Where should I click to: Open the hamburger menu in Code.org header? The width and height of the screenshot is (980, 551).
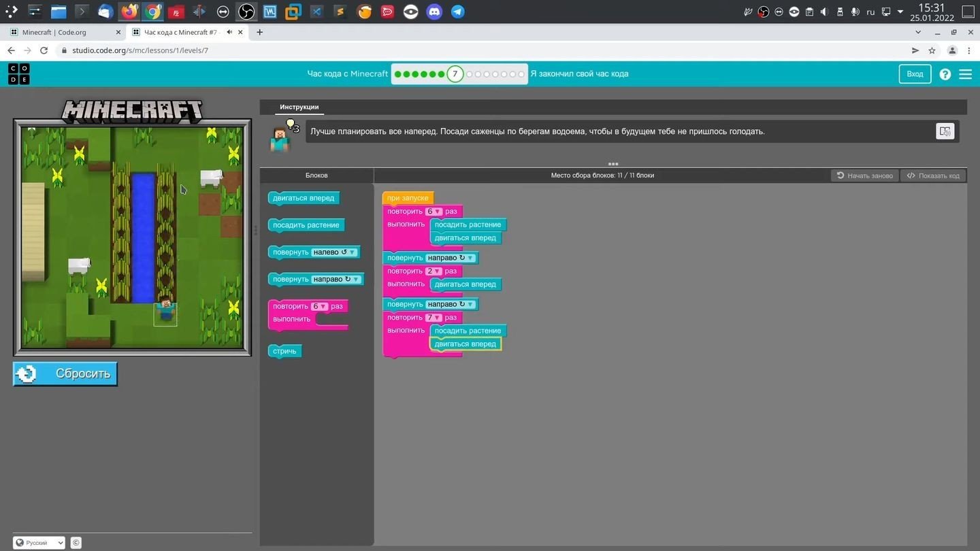coord(965,74)
